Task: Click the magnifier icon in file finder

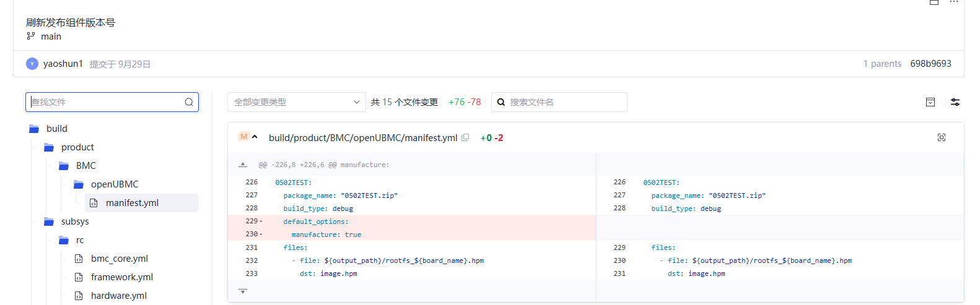Action: 189,102
